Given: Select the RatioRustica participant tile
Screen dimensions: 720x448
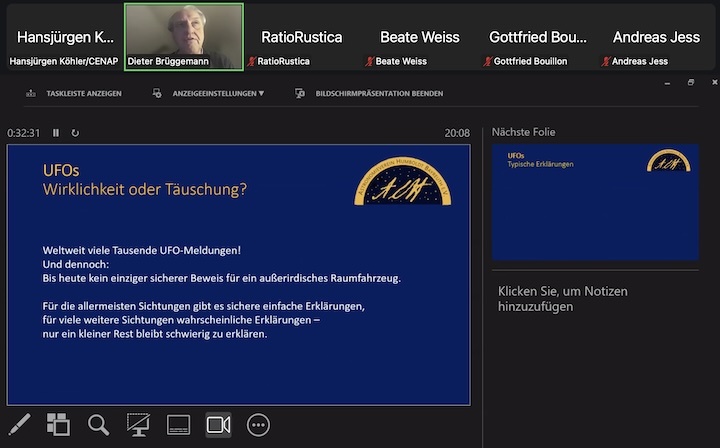Looking at the screenshot, I should pos(301,37).
